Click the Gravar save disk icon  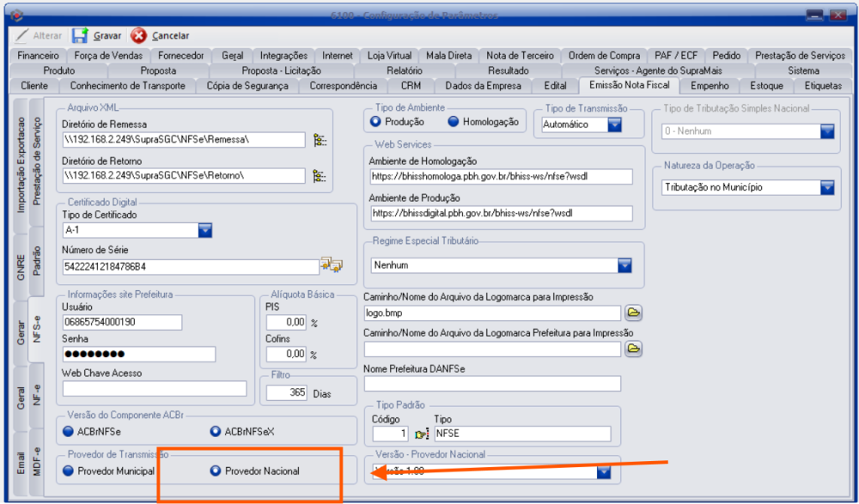[80, 36]
